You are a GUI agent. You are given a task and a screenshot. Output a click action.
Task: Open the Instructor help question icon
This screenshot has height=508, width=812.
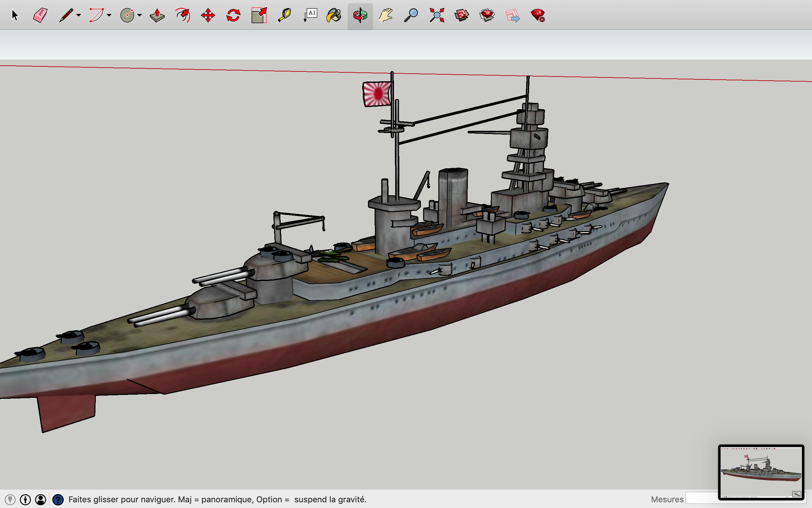58,500
